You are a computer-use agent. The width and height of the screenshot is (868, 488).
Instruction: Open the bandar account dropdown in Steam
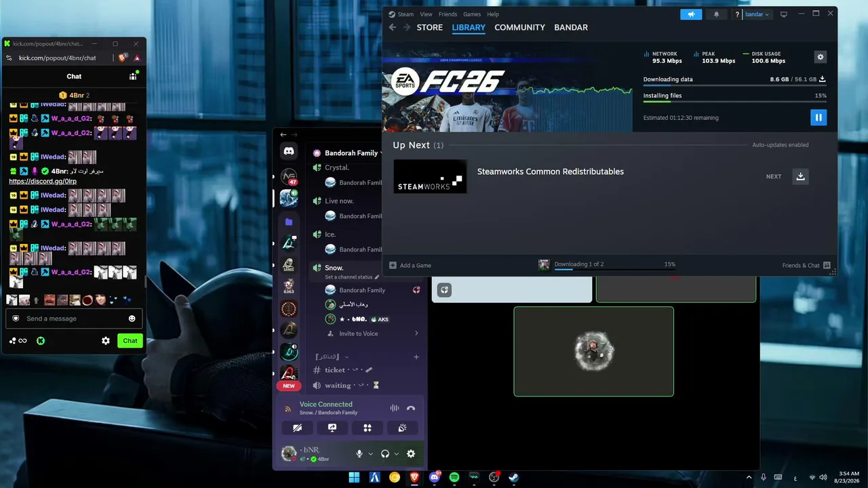(757, 14)
